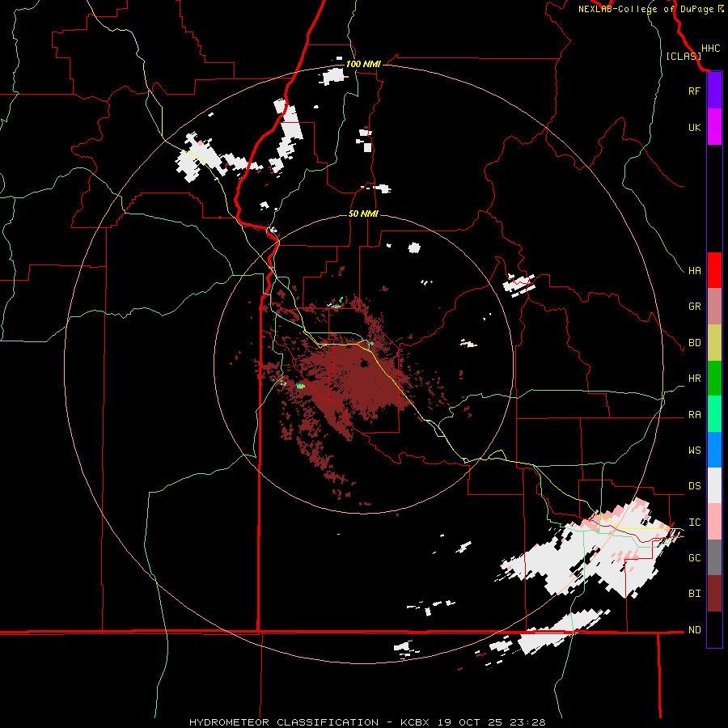
Task: Click the GR legend label
Action: 695,307
